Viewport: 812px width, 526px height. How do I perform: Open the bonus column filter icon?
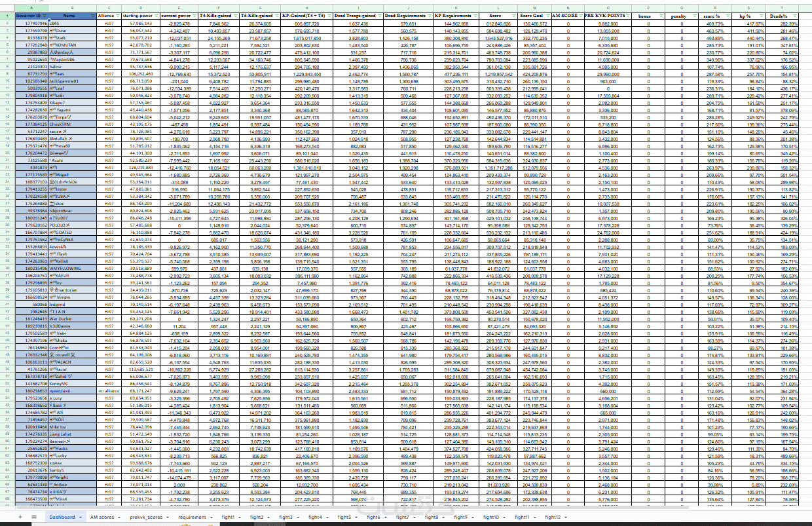pos(661,16)
